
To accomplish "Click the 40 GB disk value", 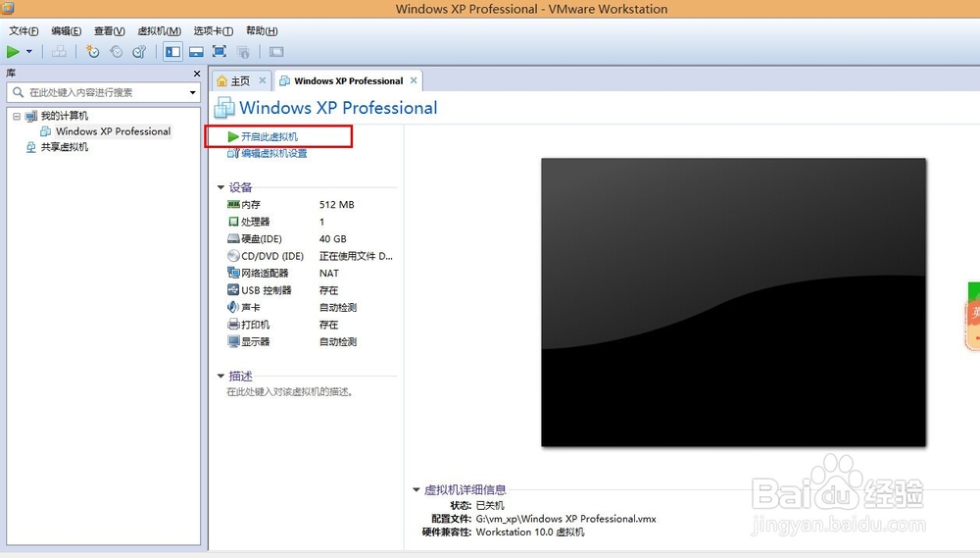I will pyautogui.click(x=332, y=239).
